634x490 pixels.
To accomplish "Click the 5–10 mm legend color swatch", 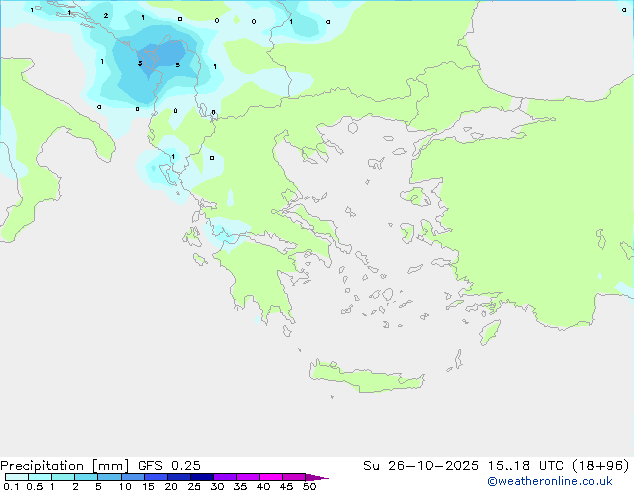I will pos(109,477).
